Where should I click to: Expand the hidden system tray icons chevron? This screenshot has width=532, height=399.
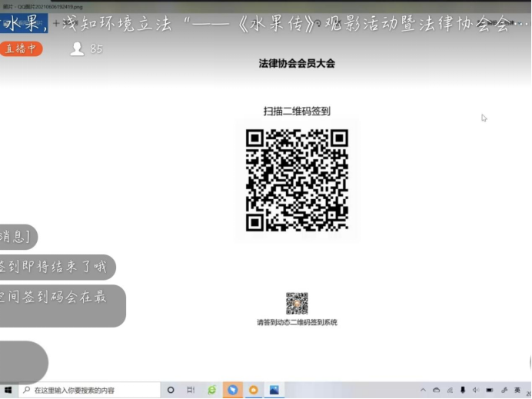click(x=423, y=391)
